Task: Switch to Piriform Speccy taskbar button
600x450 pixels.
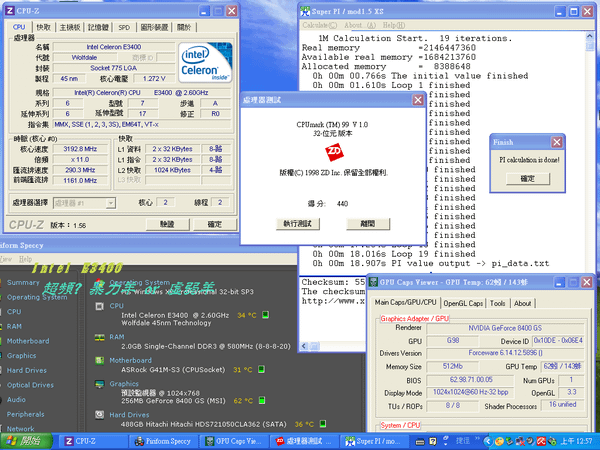Action: (165, 441)
